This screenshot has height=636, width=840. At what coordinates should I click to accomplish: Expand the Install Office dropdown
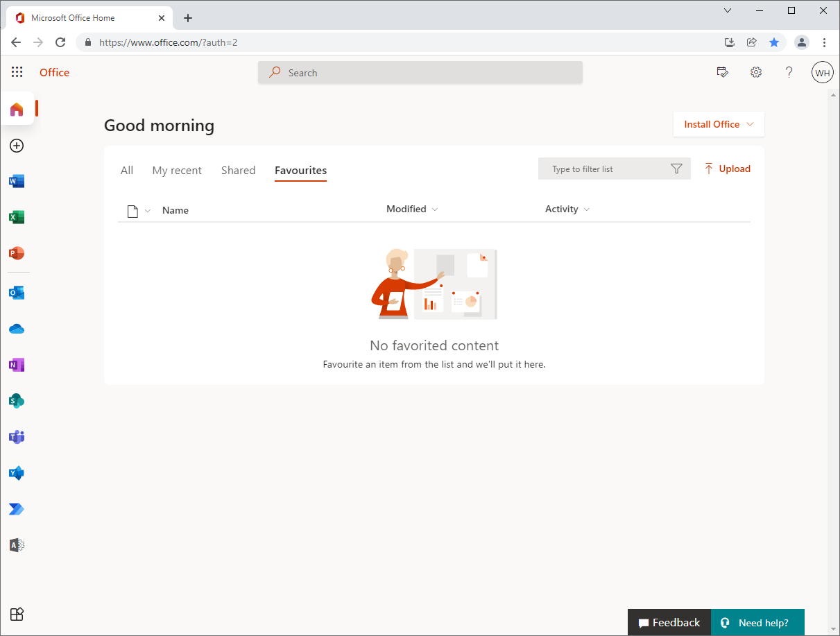(719, 124)
